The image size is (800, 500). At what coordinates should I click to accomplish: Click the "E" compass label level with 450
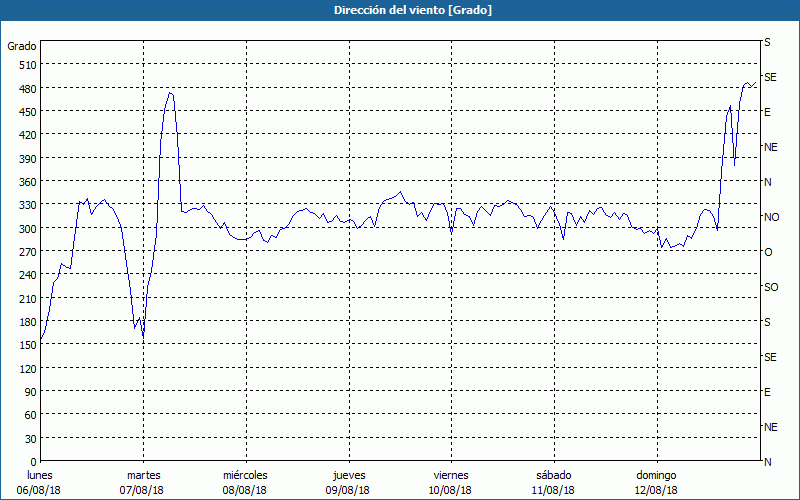767,112
